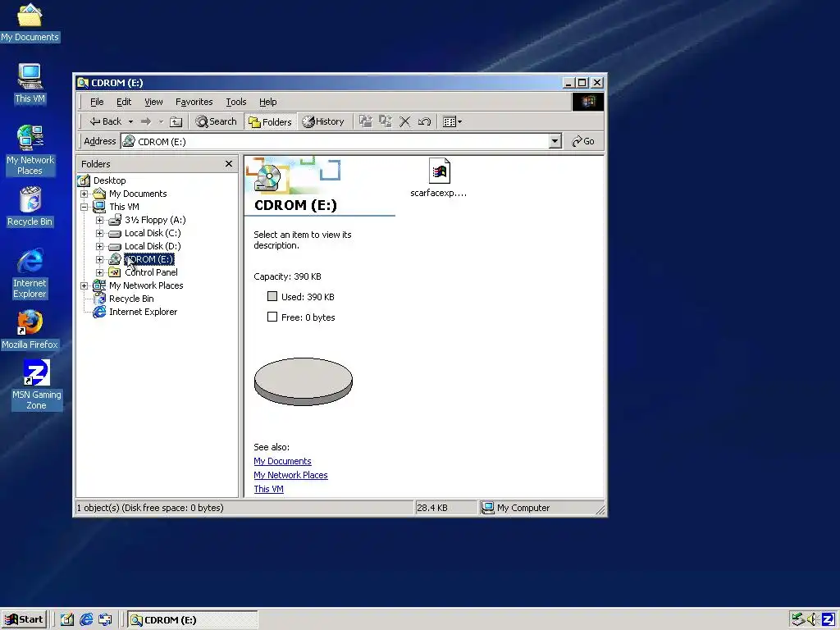This screenshot has height=630, width=840.
Task: Follow the My Network Places link
Action: (x=290, y=475)
